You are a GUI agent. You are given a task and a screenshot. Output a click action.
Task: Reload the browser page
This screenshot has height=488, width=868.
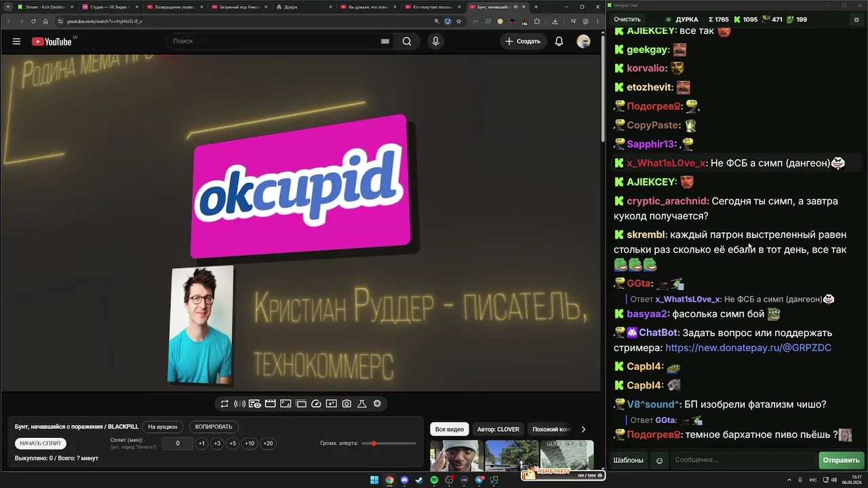[x=33, y=21]
